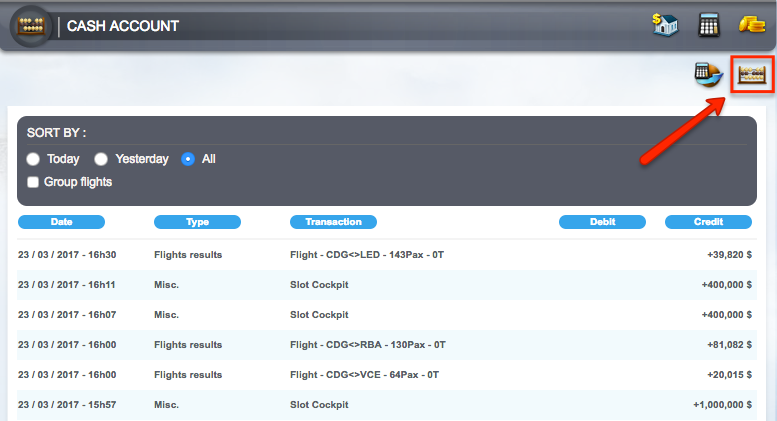
Task: Click the +1,000,000 $ credit amount
Action: click(722, 405)
